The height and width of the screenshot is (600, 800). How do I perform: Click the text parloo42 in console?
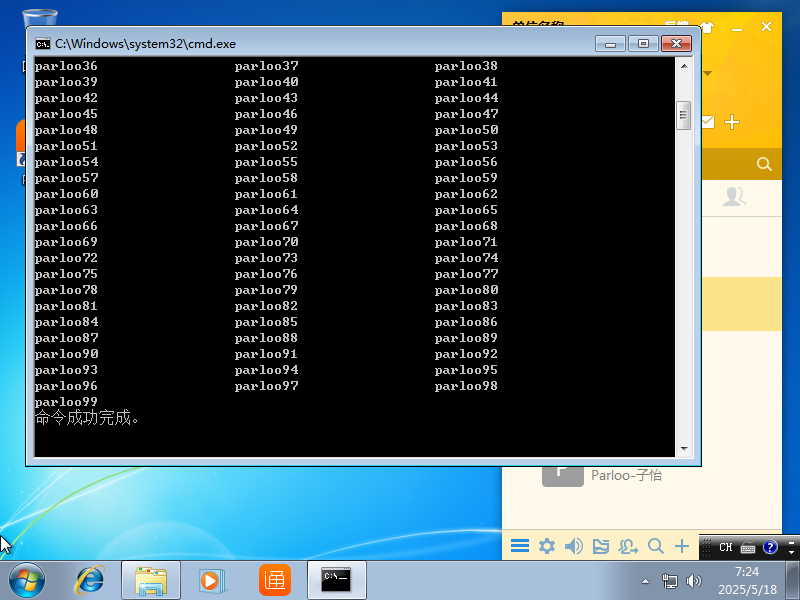(x=66, y=98)
